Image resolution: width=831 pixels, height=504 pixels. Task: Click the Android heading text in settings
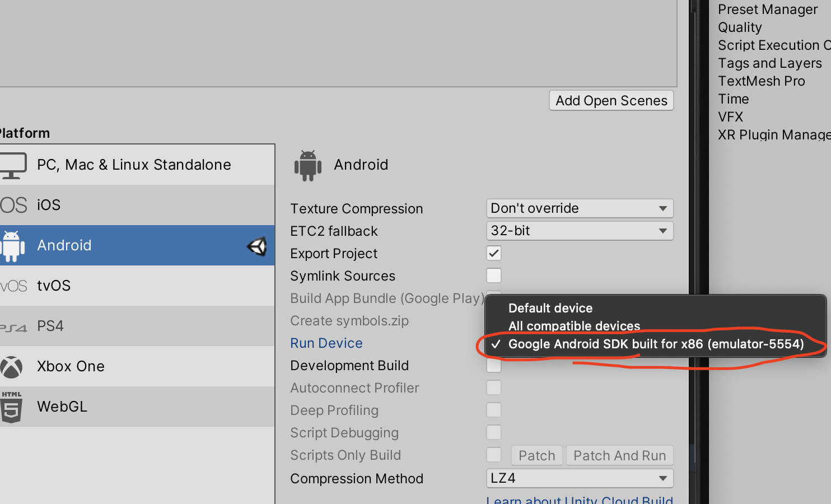click(x=361, y=165)
